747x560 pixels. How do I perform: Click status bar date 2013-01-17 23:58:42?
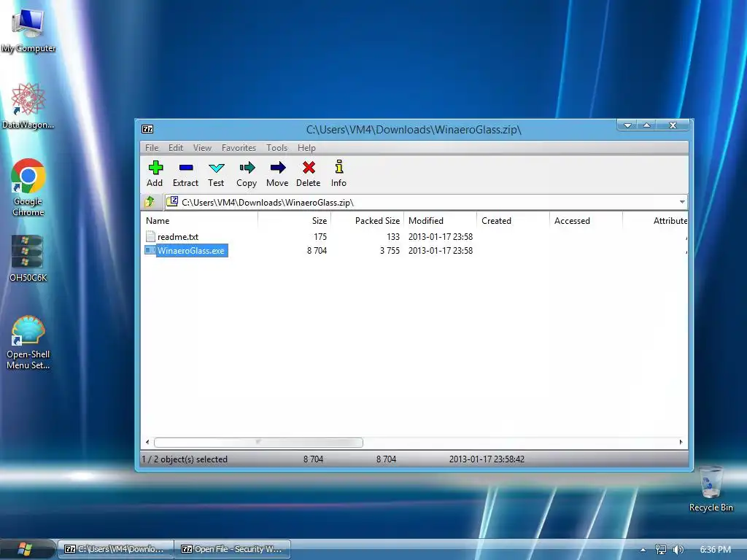coord(487,459)
